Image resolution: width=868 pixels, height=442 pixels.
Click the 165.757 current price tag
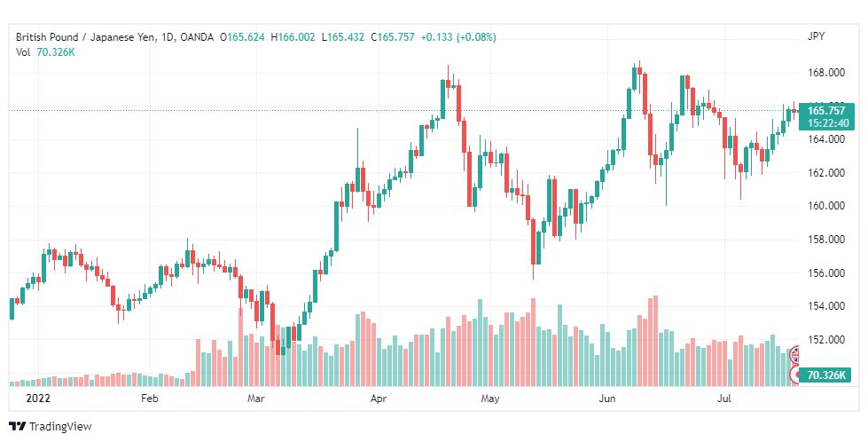(826, 111)
